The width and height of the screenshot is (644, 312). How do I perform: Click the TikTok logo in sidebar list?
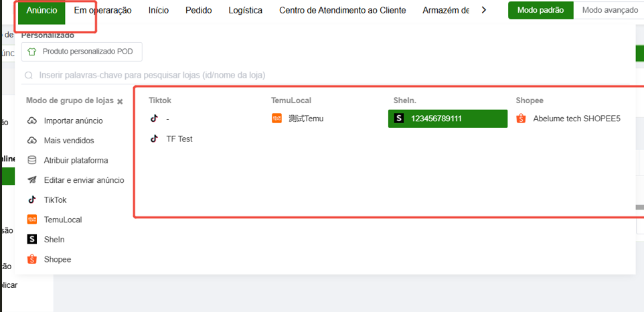click(x=31, y=200)
